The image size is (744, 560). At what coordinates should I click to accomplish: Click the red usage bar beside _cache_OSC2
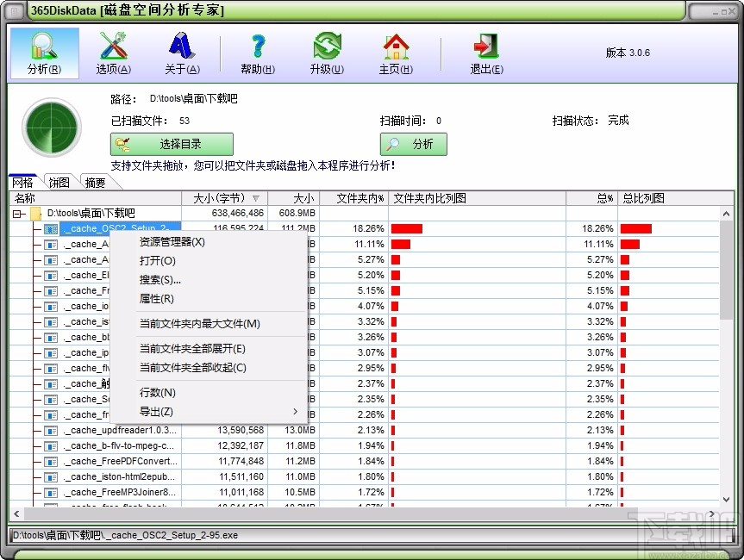405,228
